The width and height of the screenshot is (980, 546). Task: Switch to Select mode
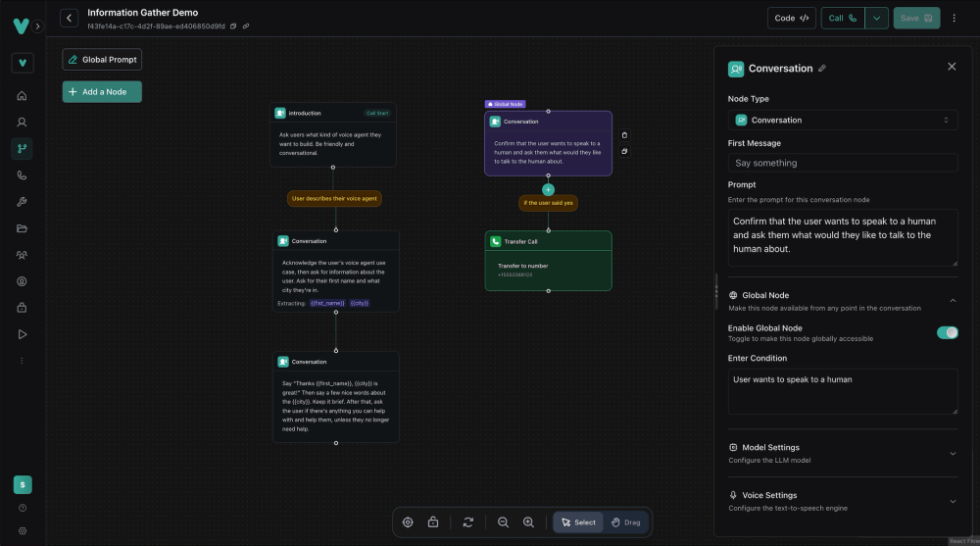[x=578, y=522]
